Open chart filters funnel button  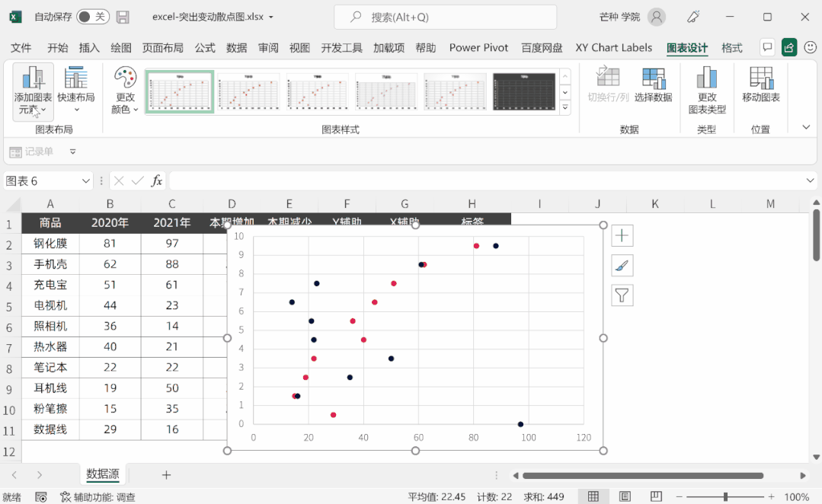point(622,295)
